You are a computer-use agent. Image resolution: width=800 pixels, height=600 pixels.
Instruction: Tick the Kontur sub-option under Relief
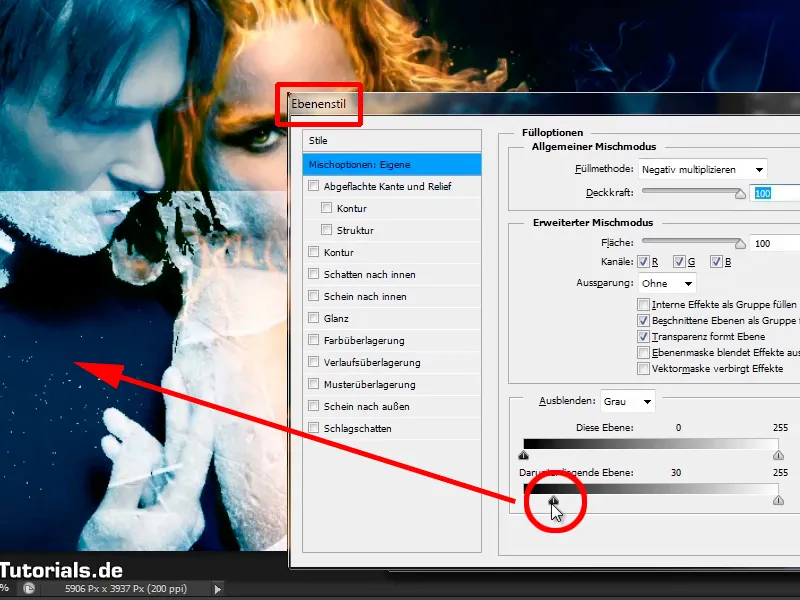pyautogui.click(x=327, y=208)
